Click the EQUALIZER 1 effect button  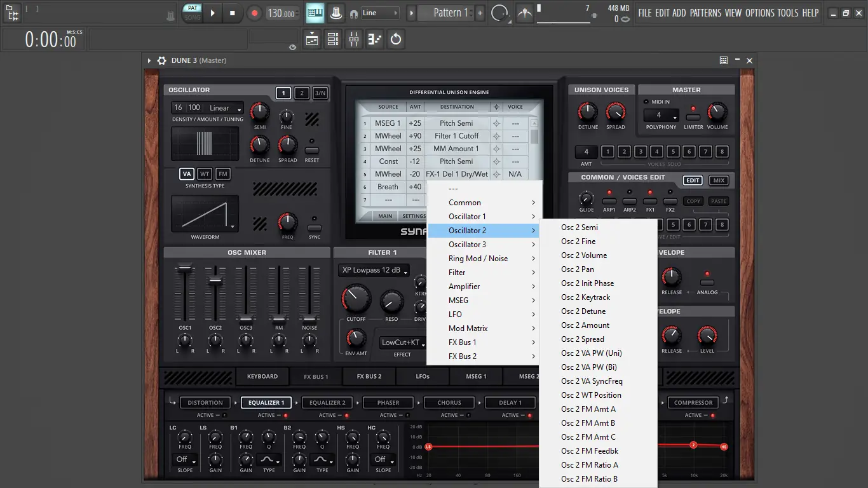click(266, 402)
